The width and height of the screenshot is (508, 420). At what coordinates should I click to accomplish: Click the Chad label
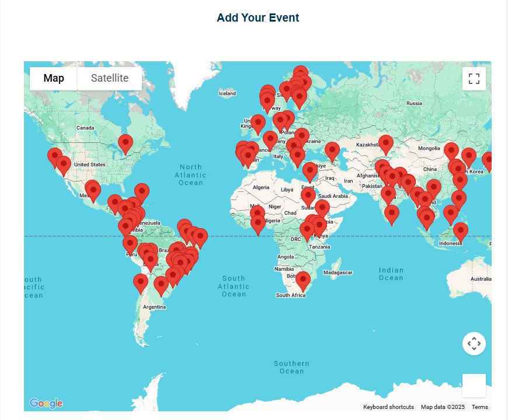tap(290, 213)
